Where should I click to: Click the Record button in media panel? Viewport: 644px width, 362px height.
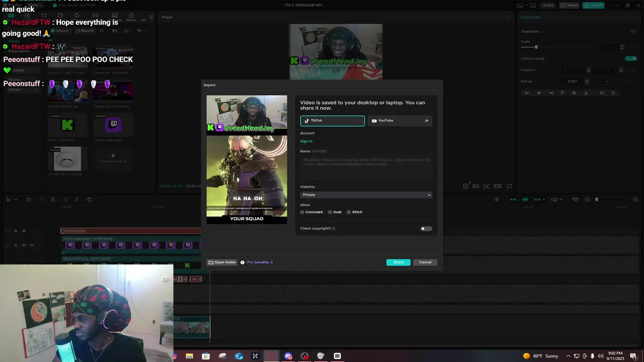pyautogui.click(x=85, y=31)
